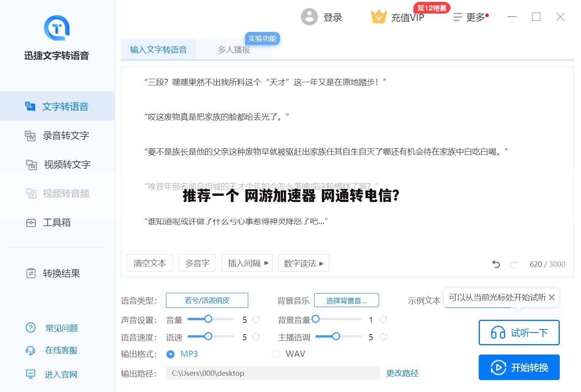Screen dimensions: 581x392
Task: Click the 更改路径 link
Action: point(402,373)
